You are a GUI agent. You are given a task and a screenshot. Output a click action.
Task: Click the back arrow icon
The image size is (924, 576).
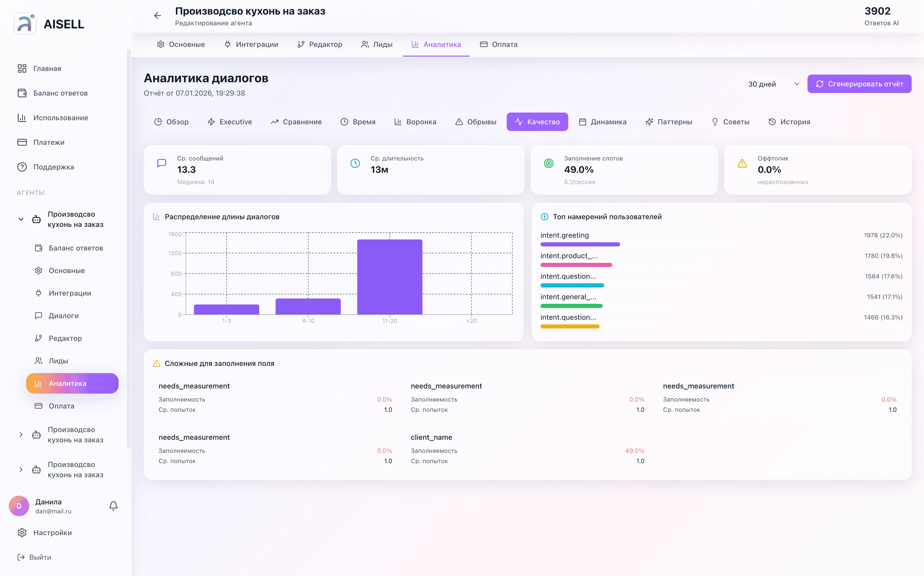coord(157,16)
